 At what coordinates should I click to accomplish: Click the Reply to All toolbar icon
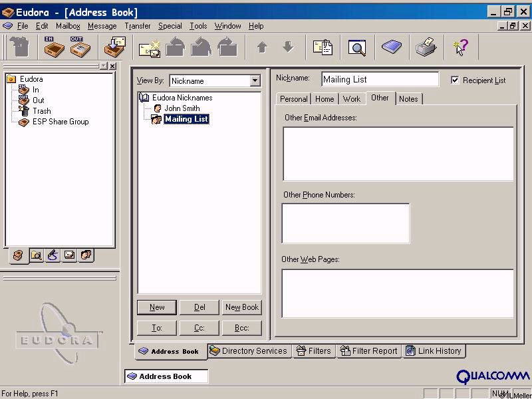pyautogui.click(x=201, y=47)
